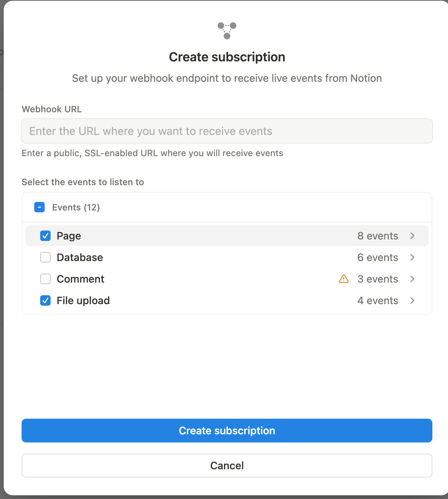Click the 'Events (12)' header label
448x499 pixels.
coord(76,207)
